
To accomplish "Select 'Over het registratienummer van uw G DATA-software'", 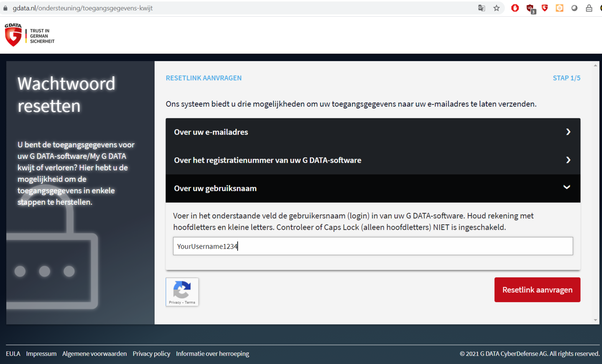I will pyautogui.click(x=373, y=160).
